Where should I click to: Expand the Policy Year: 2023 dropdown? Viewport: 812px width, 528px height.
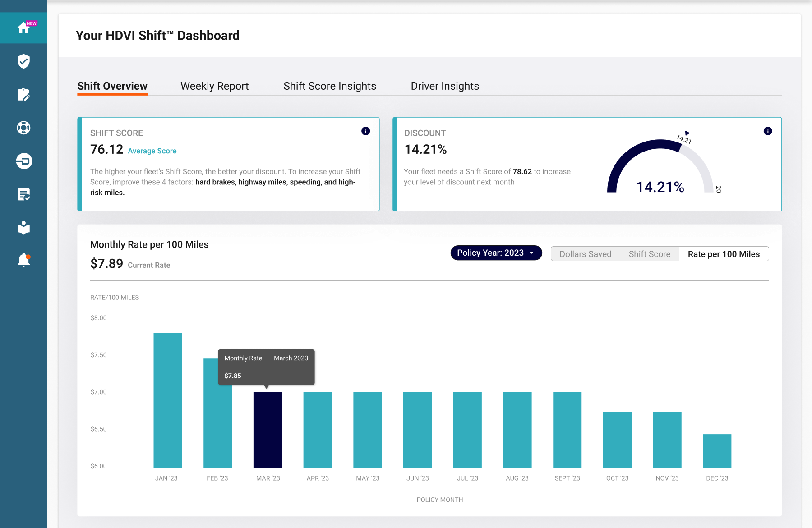(496, 253)
